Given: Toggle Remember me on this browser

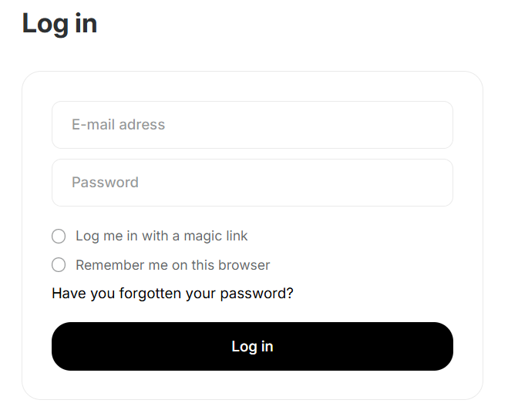Looking at the screenshot, I should (59, 265).
